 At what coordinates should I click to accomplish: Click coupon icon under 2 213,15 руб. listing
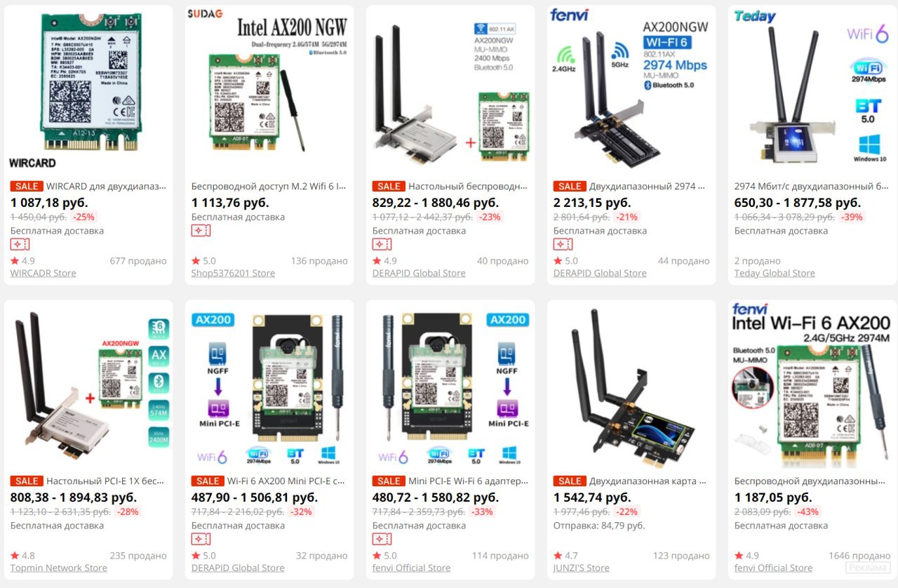563,244
